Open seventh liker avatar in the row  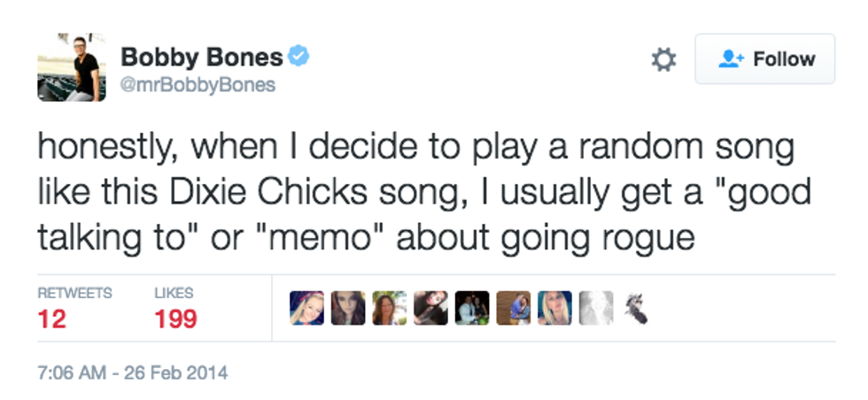[x=554, y=308]
